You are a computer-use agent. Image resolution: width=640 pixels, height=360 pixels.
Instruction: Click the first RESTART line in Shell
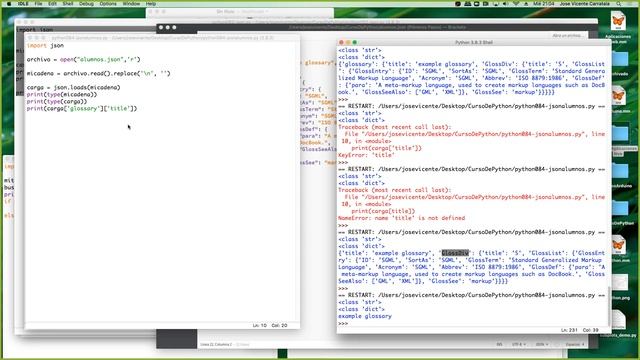(x=471, y=106)
